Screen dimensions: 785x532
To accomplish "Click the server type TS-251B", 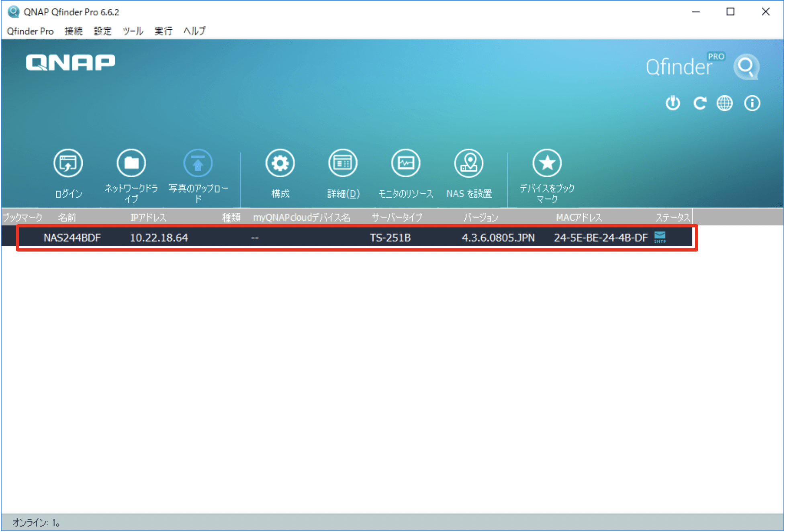I will coord(390,237).
